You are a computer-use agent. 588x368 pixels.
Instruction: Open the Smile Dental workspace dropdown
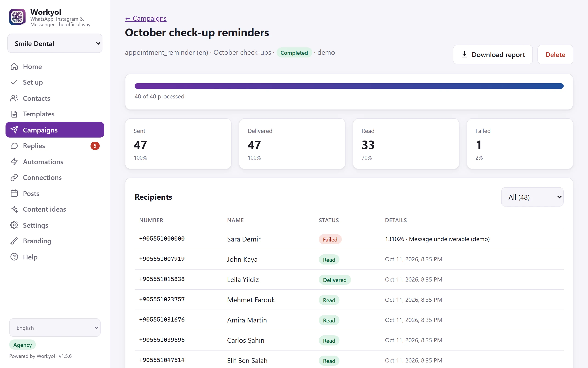pos(55,43)
